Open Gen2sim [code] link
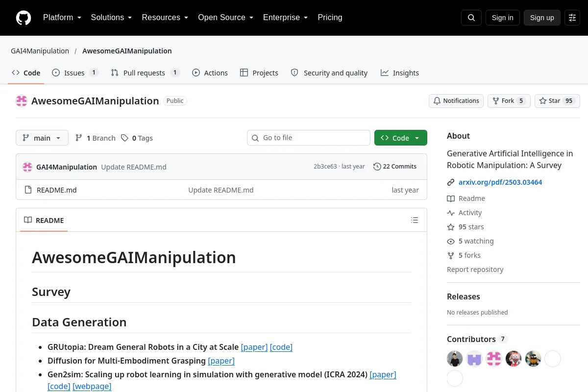This screenshot has width=588, height=392. pos(59,386)
